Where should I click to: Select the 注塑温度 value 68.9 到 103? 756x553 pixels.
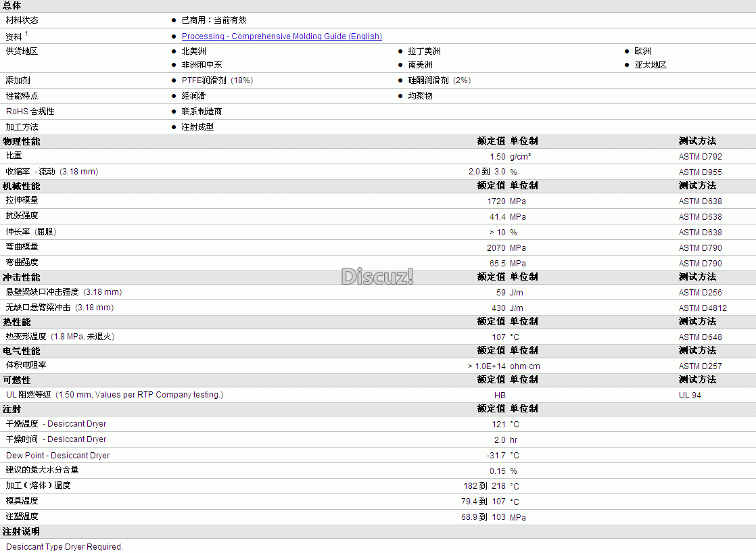(x=483, y=517)
